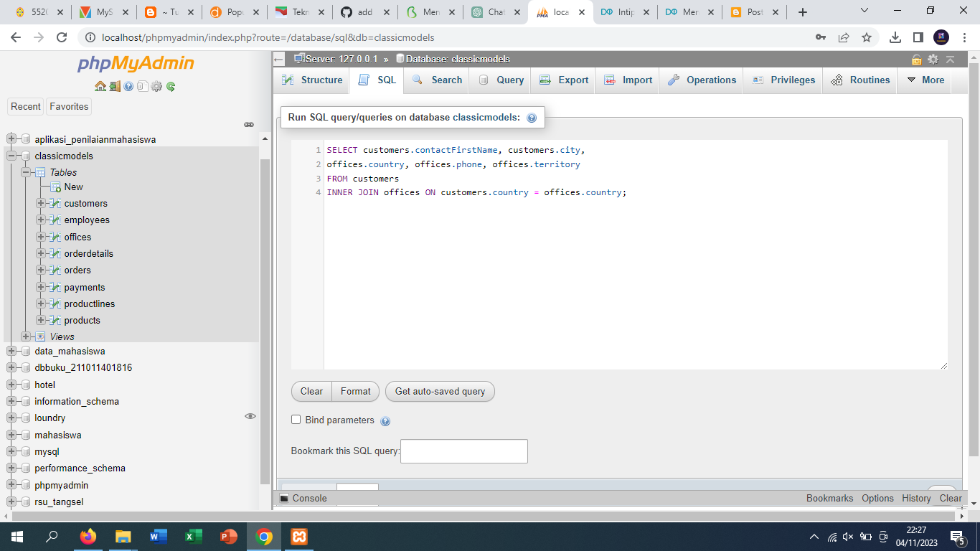Expand the data_mahasiswa database node

11,352
